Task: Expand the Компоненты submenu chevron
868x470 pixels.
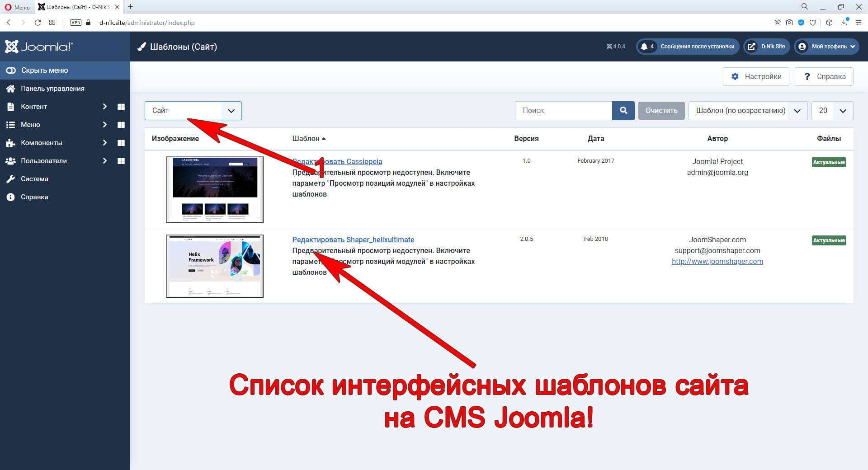Action: coord(105,143)
